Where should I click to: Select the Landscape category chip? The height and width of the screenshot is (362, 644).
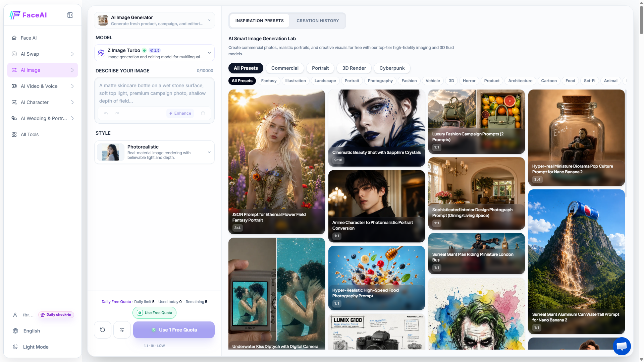tap(325, 81)
